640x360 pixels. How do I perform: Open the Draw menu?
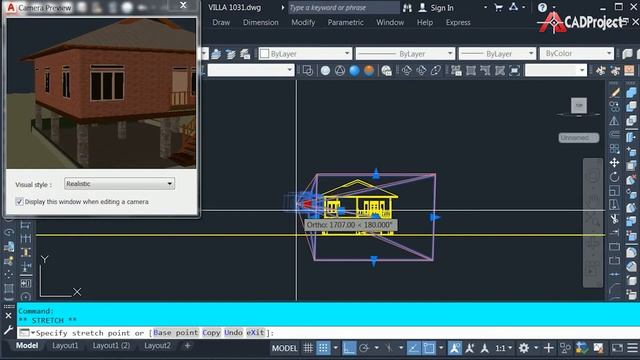221,22
